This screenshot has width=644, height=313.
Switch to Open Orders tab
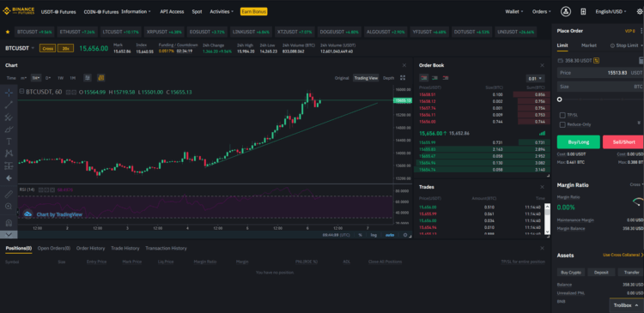54,248
